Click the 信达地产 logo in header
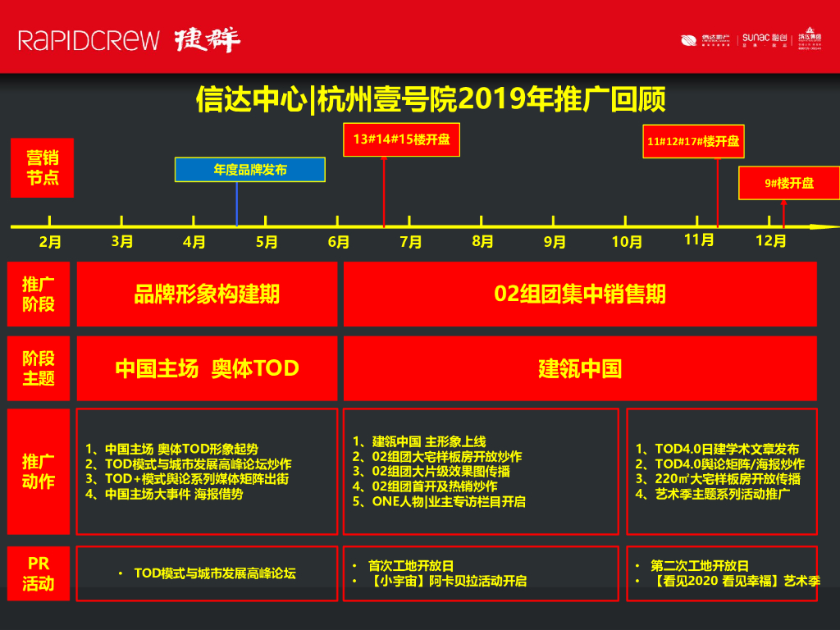Screen dimensions: 840x630 (705, 39)
